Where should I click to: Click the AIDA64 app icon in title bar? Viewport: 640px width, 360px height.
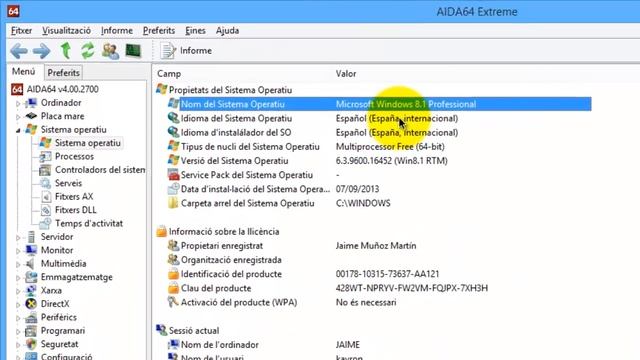tap(13, 11)
